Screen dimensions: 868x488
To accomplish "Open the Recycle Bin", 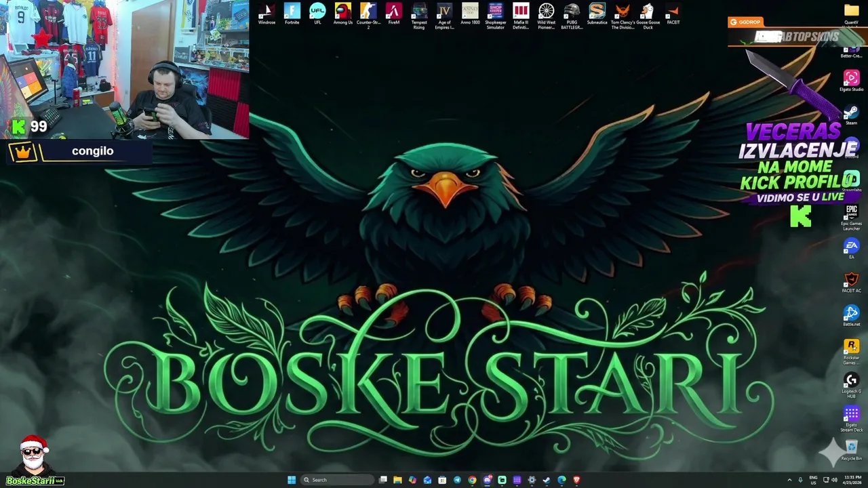I will click(851, 450).
